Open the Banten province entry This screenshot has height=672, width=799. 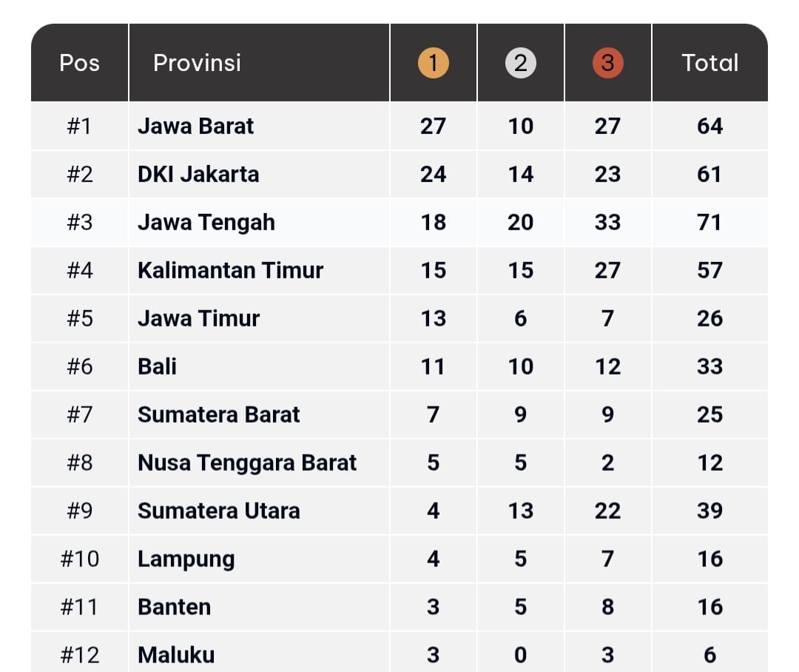tap(174, 608)
